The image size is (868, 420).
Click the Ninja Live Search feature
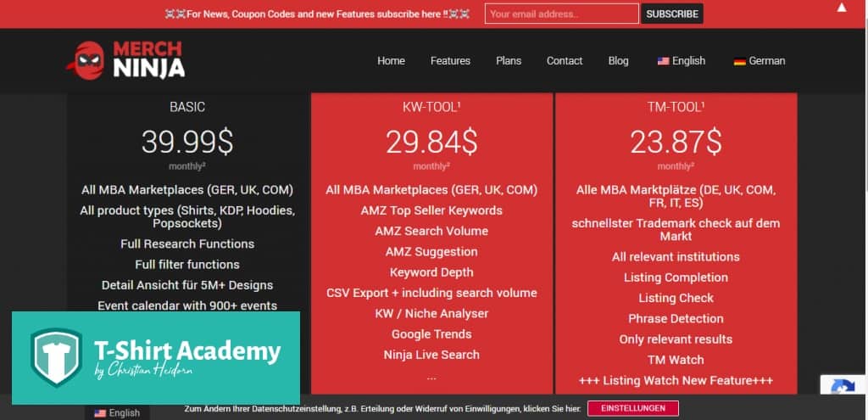(431, 355)
